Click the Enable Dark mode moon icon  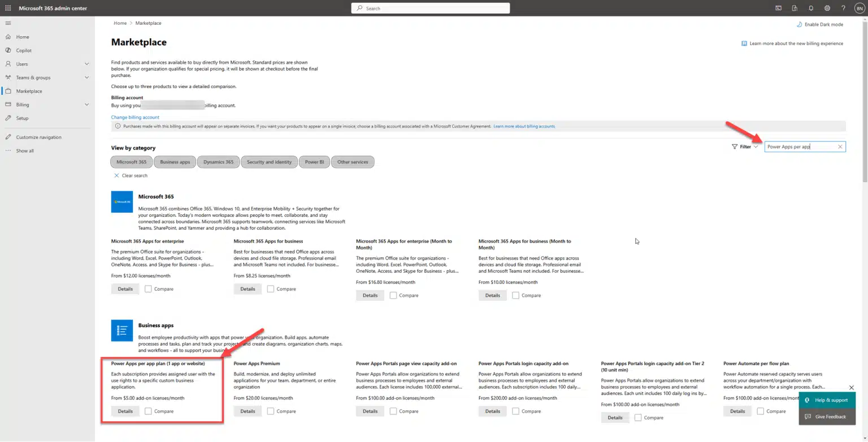(x=799, y=24)
